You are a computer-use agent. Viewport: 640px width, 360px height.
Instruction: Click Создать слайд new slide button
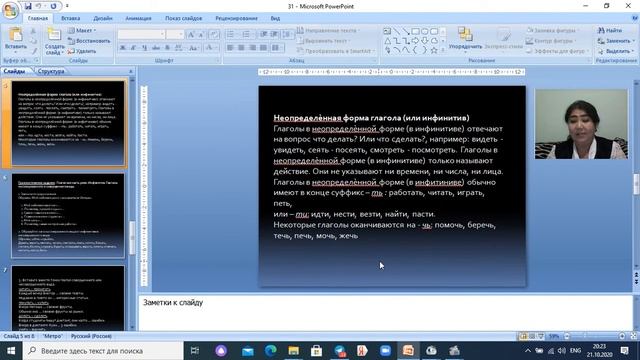(x=54, y=41)
